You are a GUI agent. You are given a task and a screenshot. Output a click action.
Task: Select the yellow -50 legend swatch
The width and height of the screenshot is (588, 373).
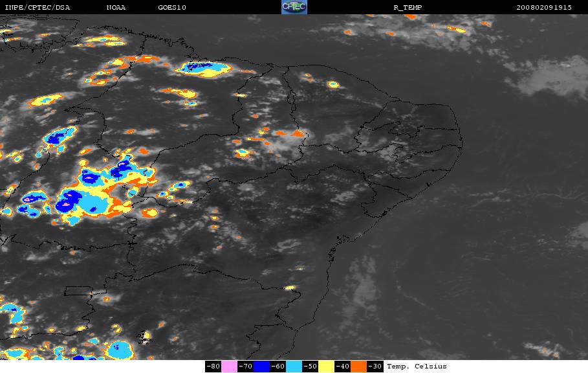(326, 367)
